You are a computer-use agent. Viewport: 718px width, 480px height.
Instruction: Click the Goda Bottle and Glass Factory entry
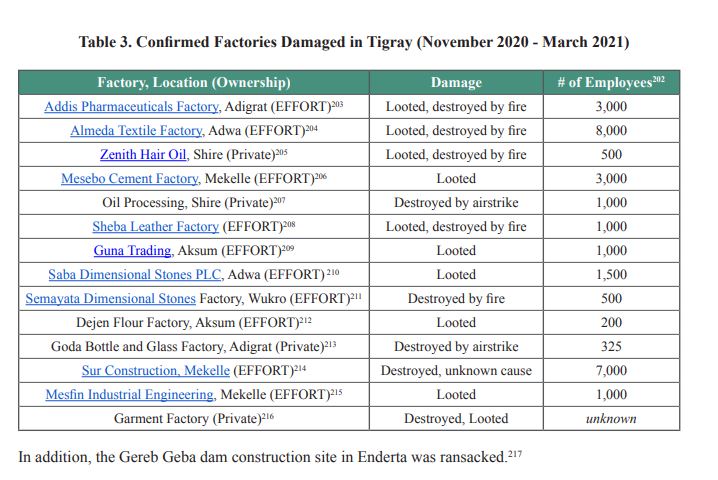[x=194, y=347]
